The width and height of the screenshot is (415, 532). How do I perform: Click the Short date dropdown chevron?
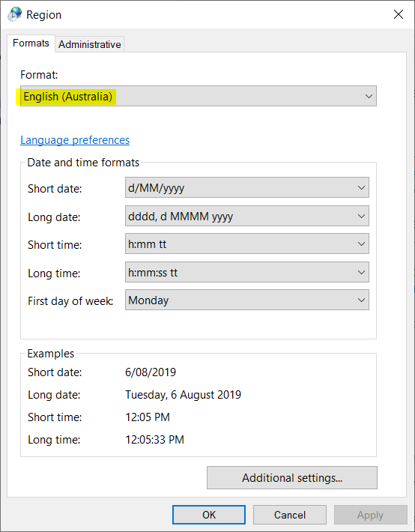pos(361,187)
